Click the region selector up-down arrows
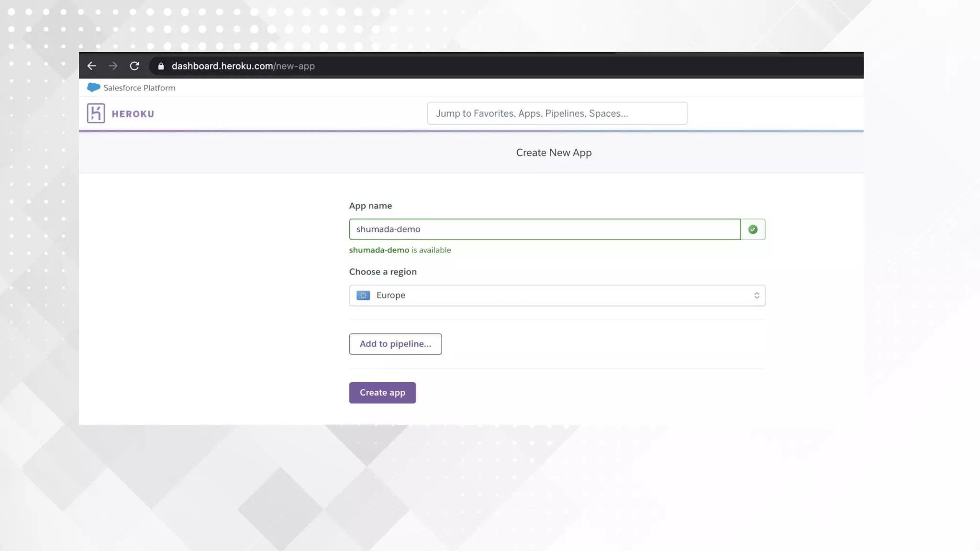 coord(757,296)
